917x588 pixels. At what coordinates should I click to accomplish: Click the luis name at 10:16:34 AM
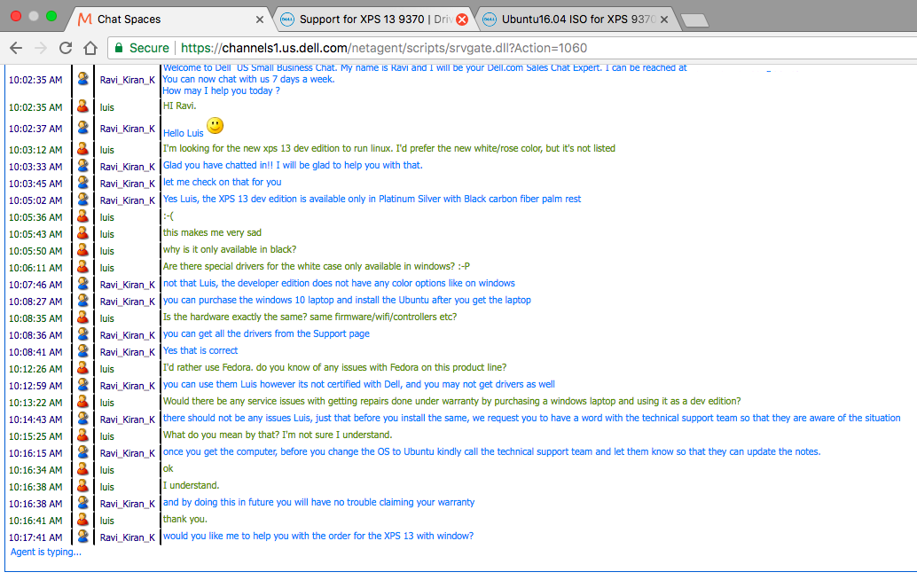(x=107, y=470)
